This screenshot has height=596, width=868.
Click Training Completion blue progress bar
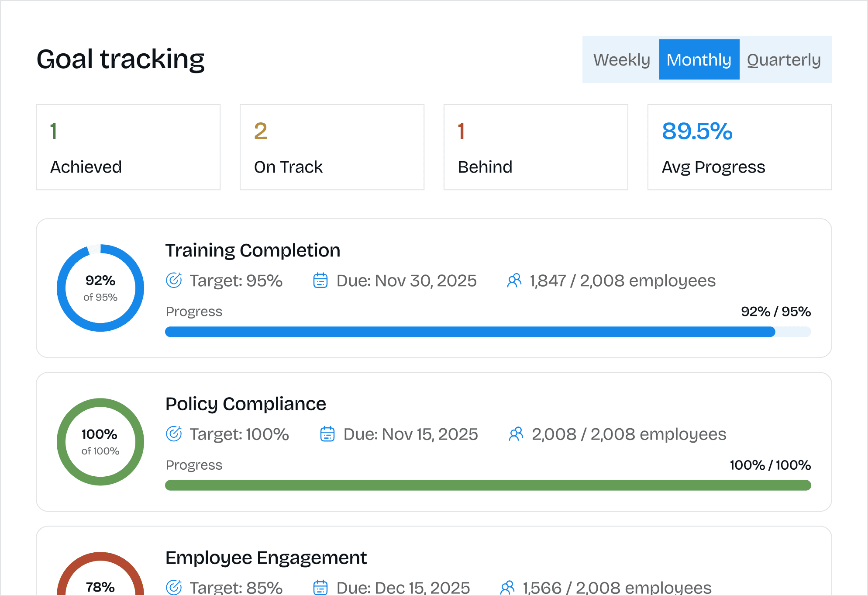pyautogui.click(x=470, y=332)
